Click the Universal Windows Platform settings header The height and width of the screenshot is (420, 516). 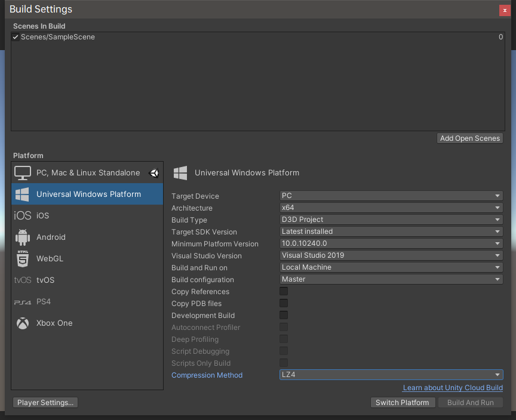coord(247,173)
